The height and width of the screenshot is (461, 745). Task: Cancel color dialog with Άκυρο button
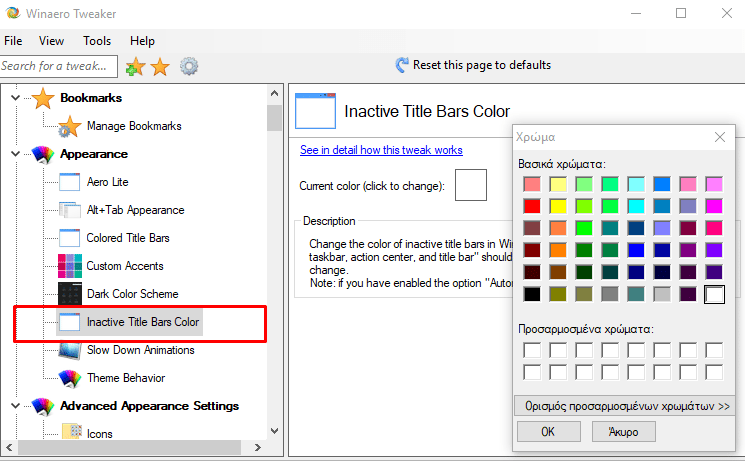623,432
